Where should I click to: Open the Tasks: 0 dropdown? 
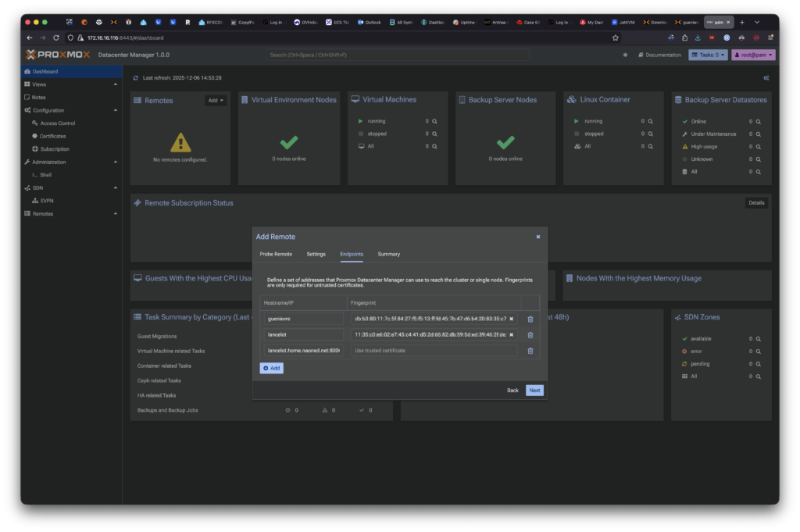pos(708,55)
